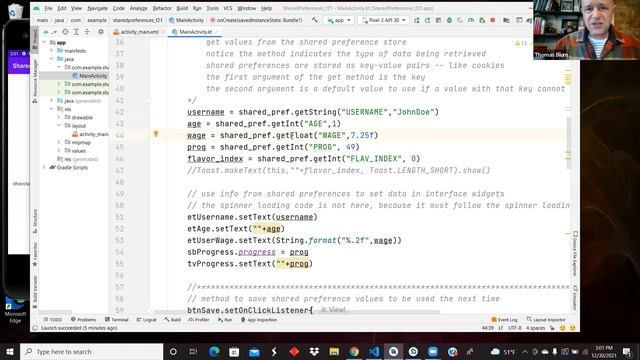Image resolution: width=640 pixels, height=360 pixels.
Task: Click the Favorites side tab
Action: point(35,253)
